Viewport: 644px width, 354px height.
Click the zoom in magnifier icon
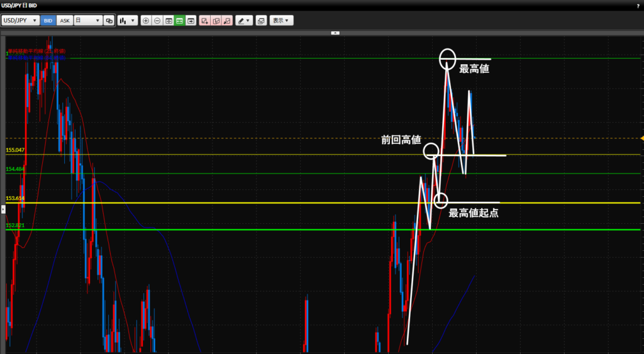tap(146, 20)
